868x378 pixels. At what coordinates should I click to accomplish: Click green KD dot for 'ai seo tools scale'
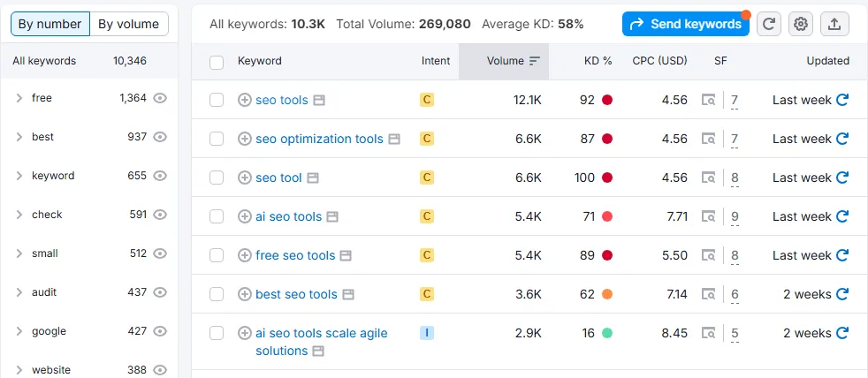(607, 333)
